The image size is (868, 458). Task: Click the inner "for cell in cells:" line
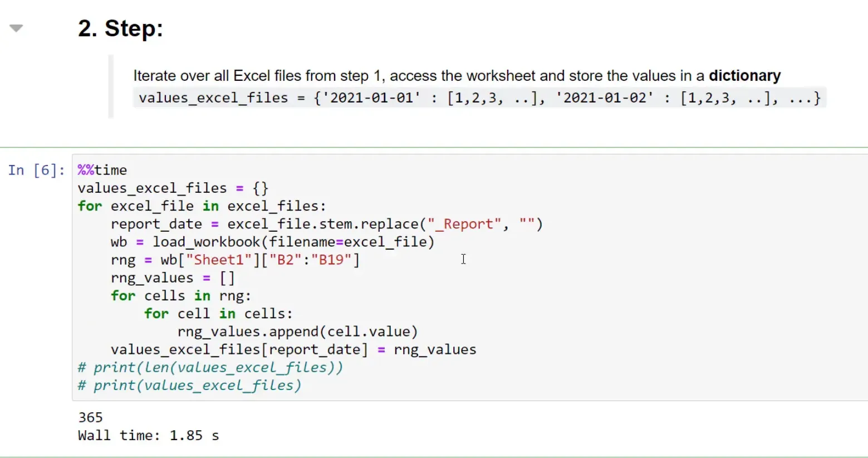[218, 313]
